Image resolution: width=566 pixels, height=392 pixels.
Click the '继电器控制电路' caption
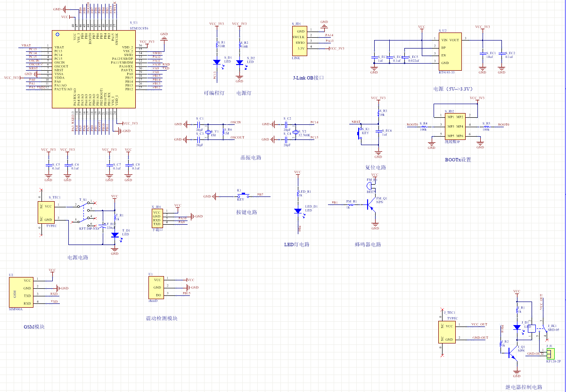coord(524,387)
